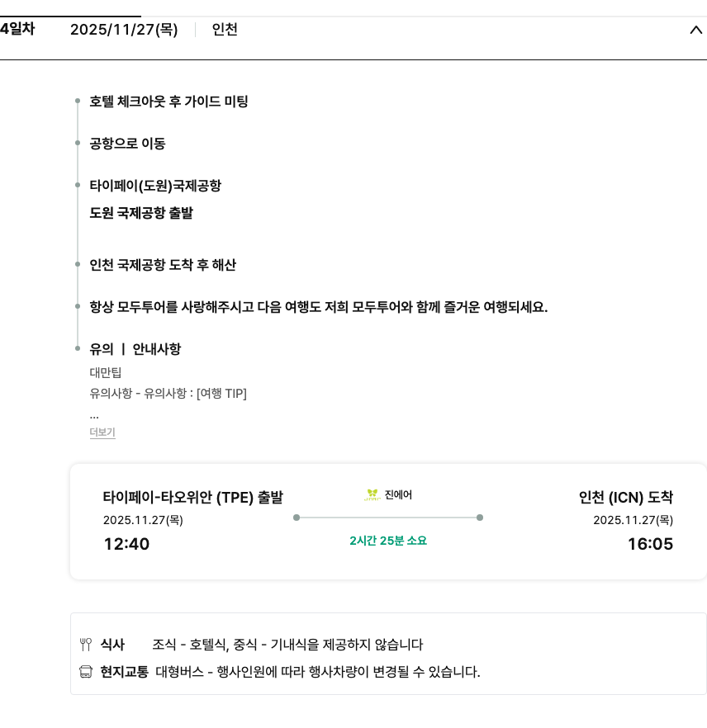This screenshot has height=728, width=707.
Task: Click the bullet beside 유의 | 안내사항
Action: coord(78,349)
